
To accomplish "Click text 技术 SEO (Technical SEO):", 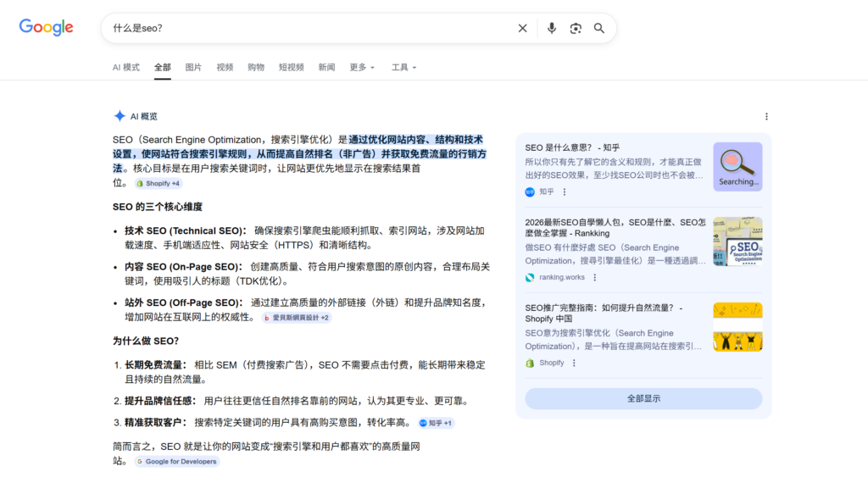I will [186, 230].
